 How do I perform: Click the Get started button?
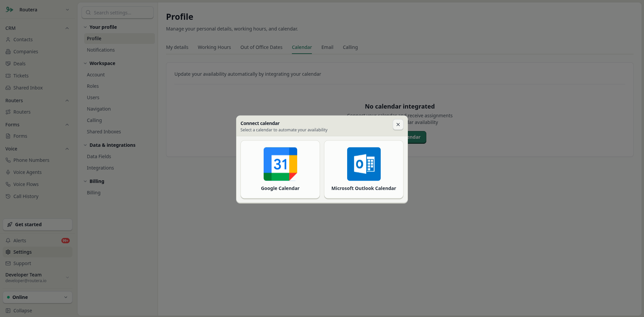click(x=38, y=225)
